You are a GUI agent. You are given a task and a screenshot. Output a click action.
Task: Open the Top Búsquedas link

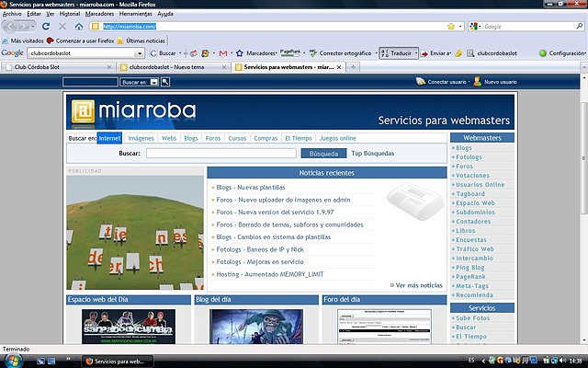coord(373,154)
